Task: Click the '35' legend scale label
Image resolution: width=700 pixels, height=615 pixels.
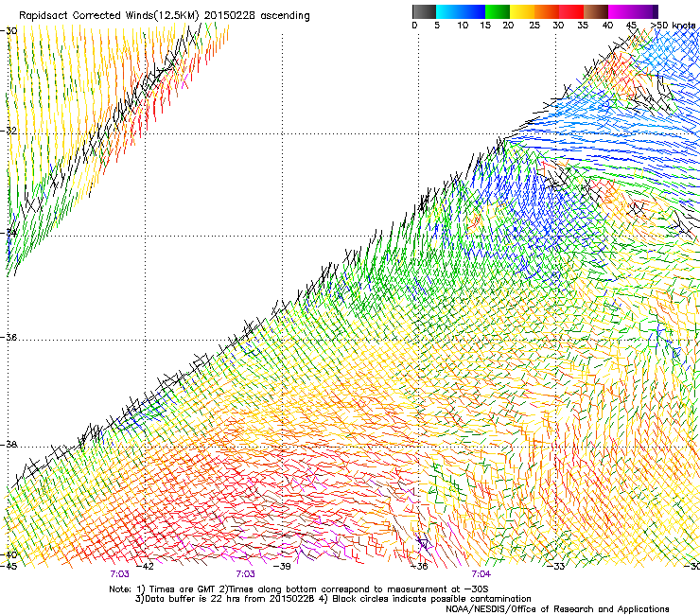Action: click(583, 25)
